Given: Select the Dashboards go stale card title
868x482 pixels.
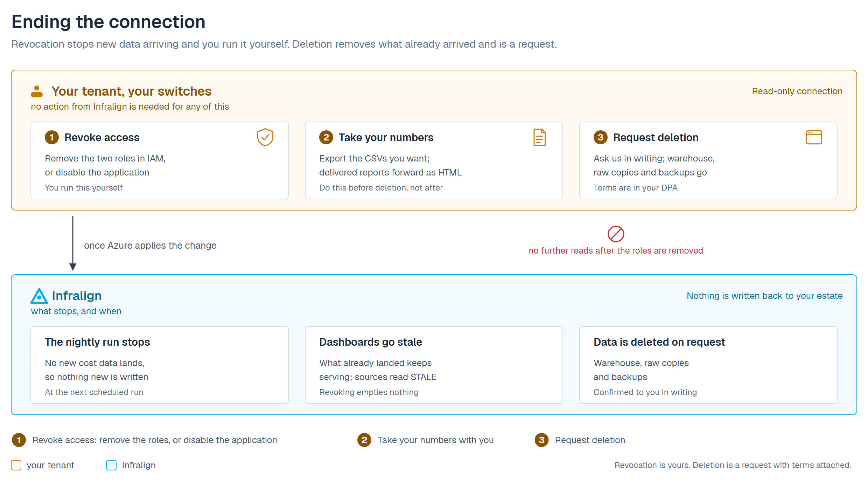Looking at the screenshot, I should [x=371, y=342].
